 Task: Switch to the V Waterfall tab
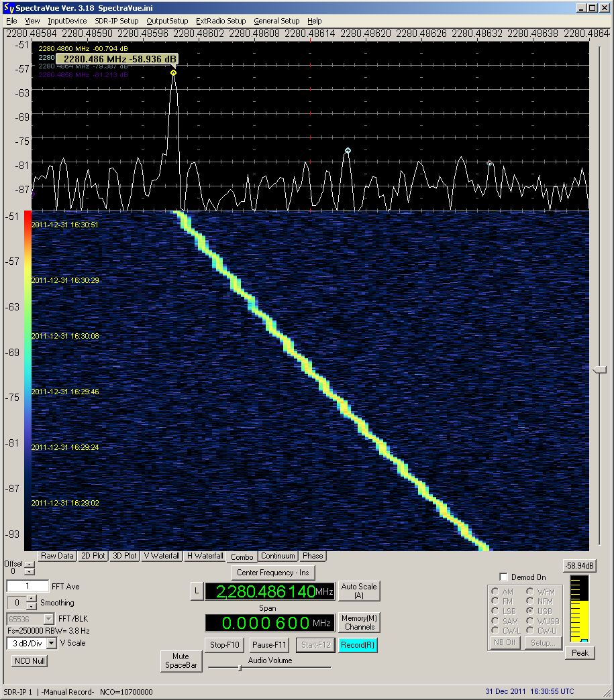(x=162, y=556)
